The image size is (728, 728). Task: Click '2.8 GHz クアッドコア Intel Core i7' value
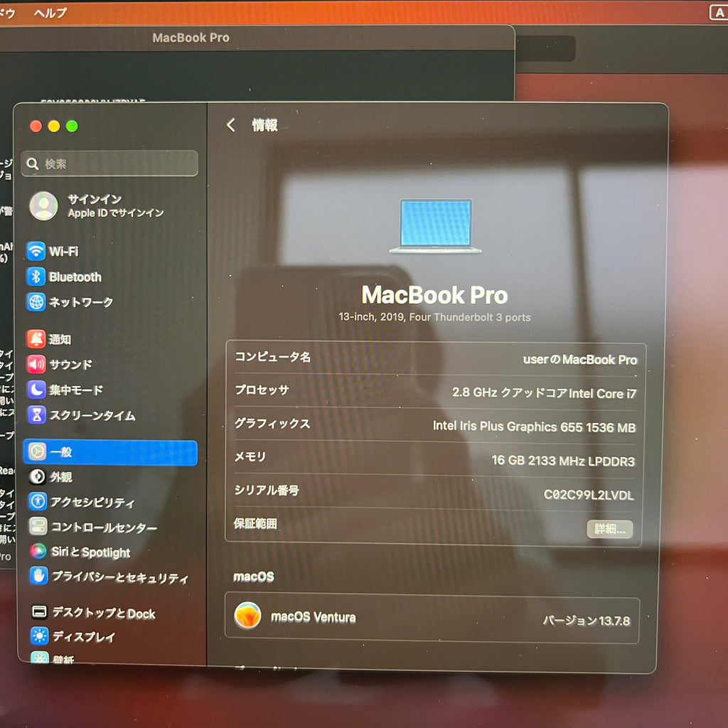pyautogui.click(x=544, y=393)
